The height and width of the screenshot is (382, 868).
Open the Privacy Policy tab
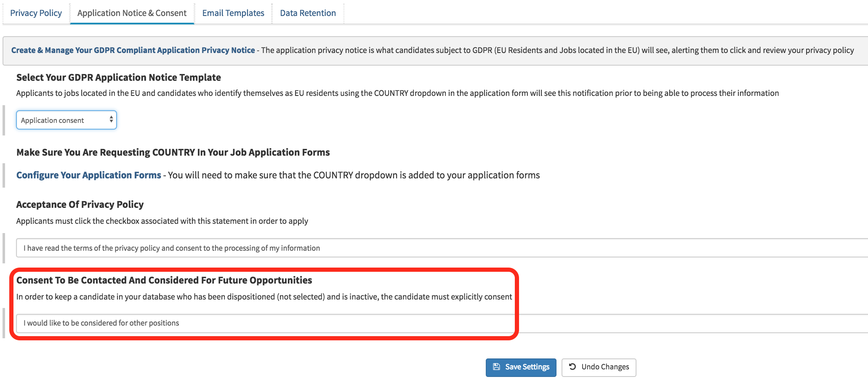(x=36, y=13)
